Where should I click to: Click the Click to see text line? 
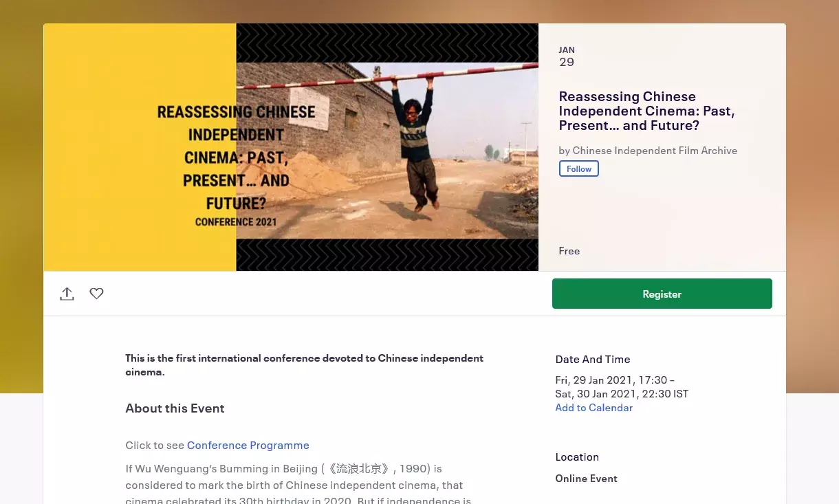pyautogui.click(x=155, y=445)
